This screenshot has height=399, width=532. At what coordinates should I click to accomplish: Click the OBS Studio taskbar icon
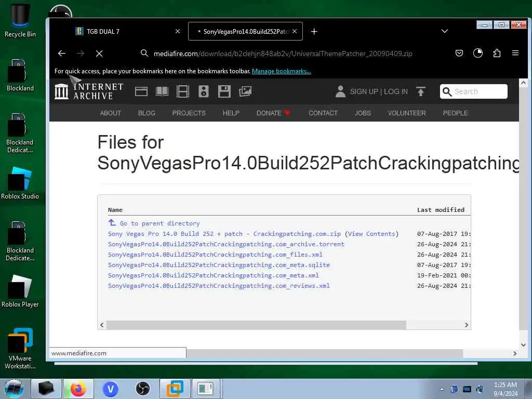pos(143,389)
